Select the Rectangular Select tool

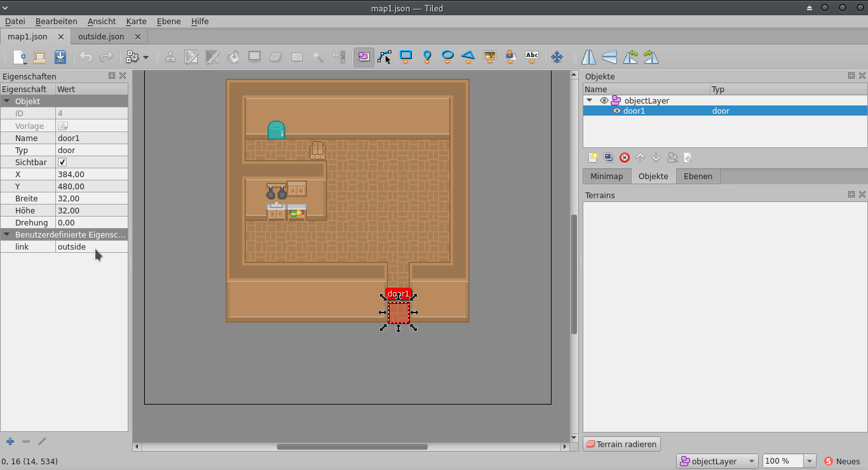coord(297,57)
